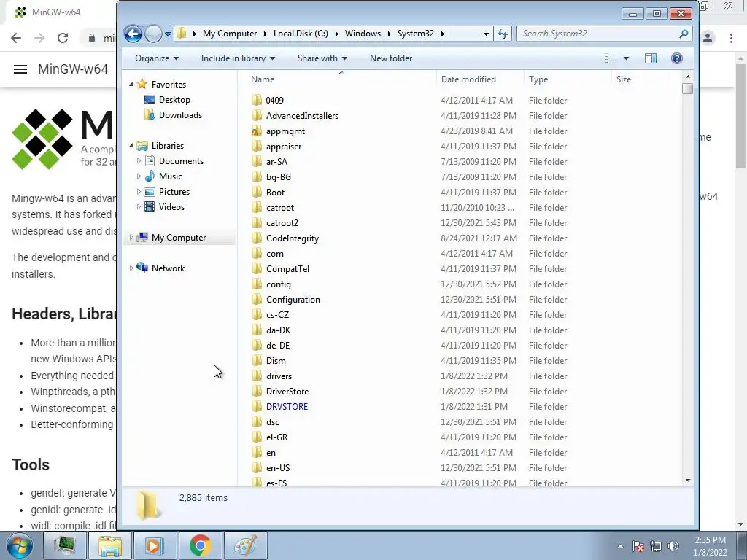Show hidden tray icons arrow
This screenshot has width=747, height=560.
pos(620,546)
